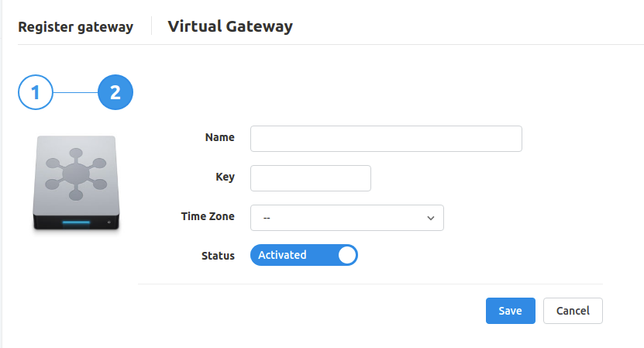Viewport: 644px width, 348px height.
Task: Click the virtual gateway device icon
Action: point(76,183)
